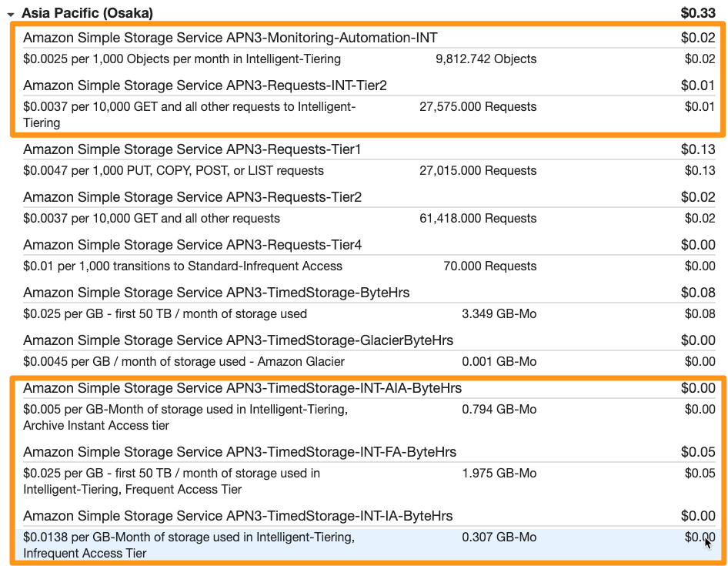The width and height of the screenshot is (728, 566).
Task: Click '$0.025 per GB - first 50 TB' storage used description
Action: tap(165, 314)
